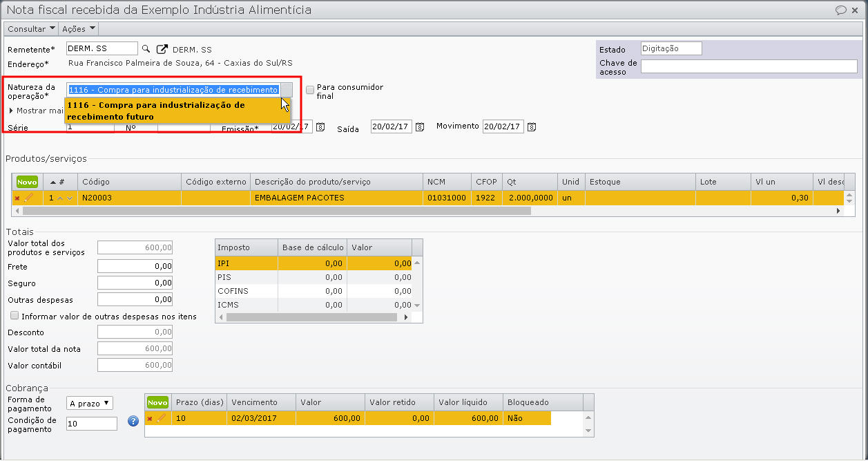
Task: Open the Ações menu
Action: [79, 29]
